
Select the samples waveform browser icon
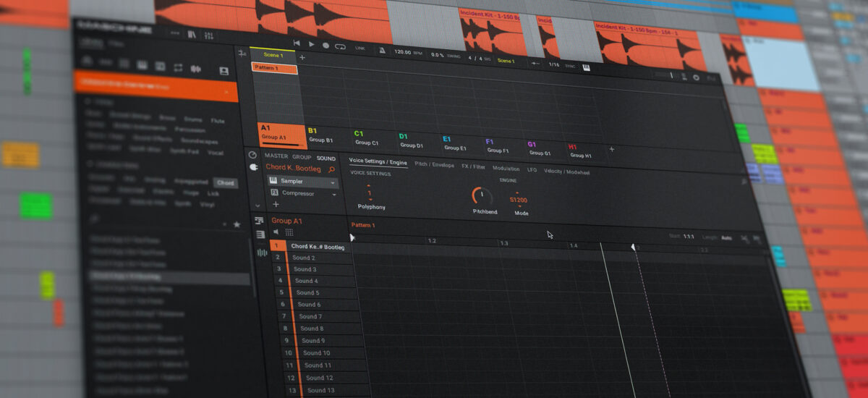pos(195,69)
